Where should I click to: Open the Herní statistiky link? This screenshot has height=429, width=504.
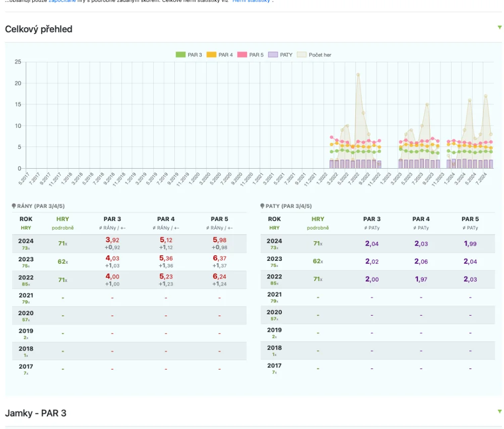(251, 1)
